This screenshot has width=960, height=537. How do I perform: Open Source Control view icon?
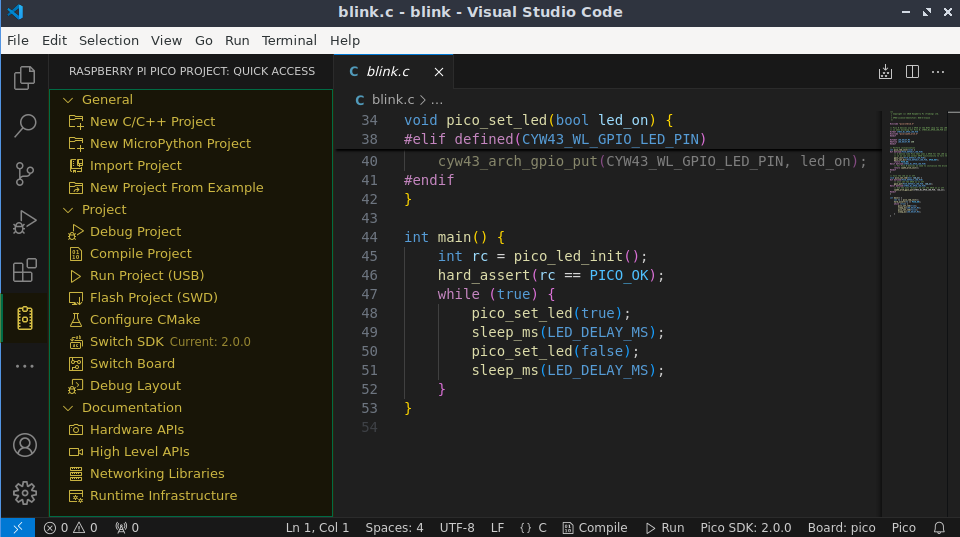click(24, 174)
